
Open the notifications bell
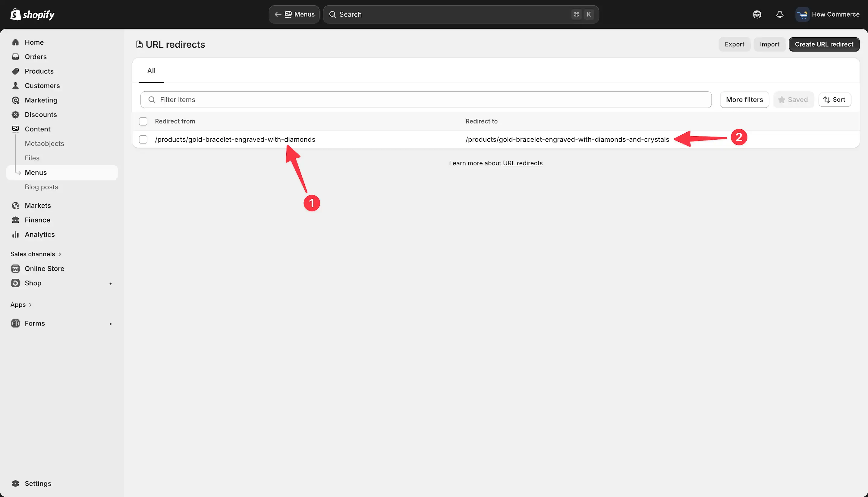(780, 14)
